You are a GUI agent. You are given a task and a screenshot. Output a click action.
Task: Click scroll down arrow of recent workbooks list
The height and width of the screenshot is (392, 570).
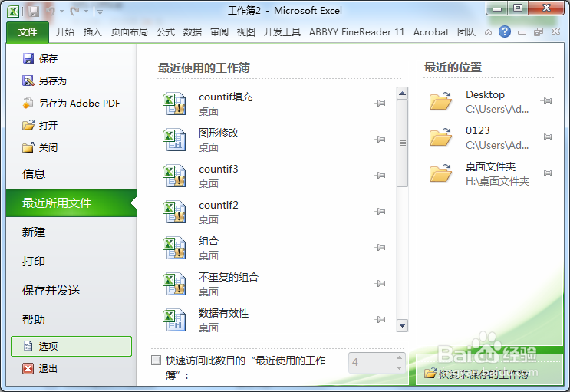(x=402, y=325)
